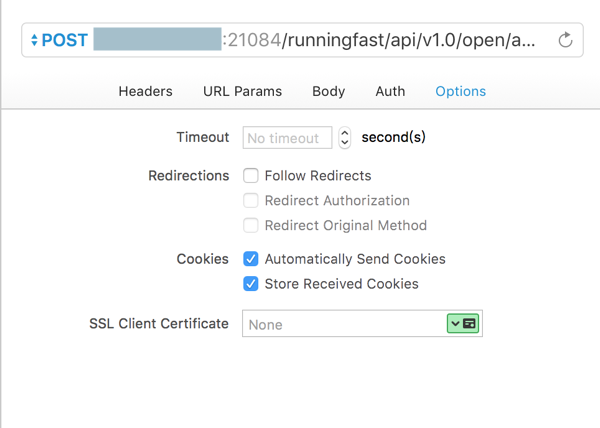Image resolution: width=600 pixels, height=428 pixels.
Task: Click the blurred host portion of URL
Action: tap(157, 41)
